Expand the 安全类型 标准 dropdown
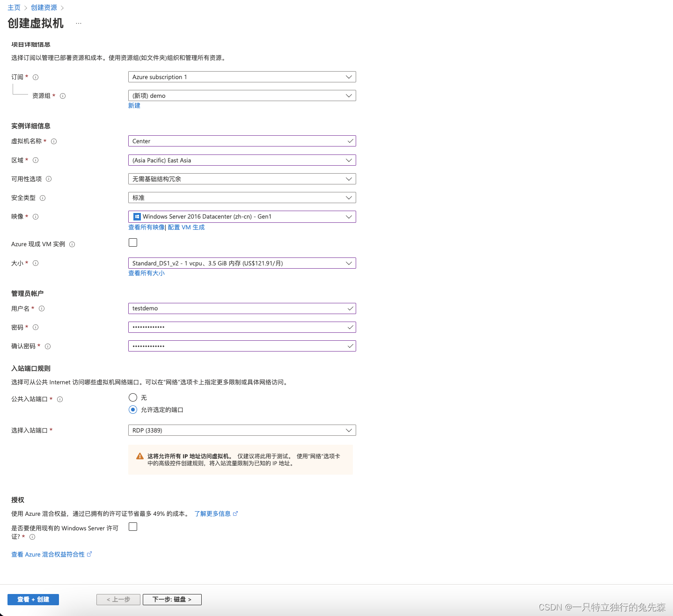 [242, 198]
